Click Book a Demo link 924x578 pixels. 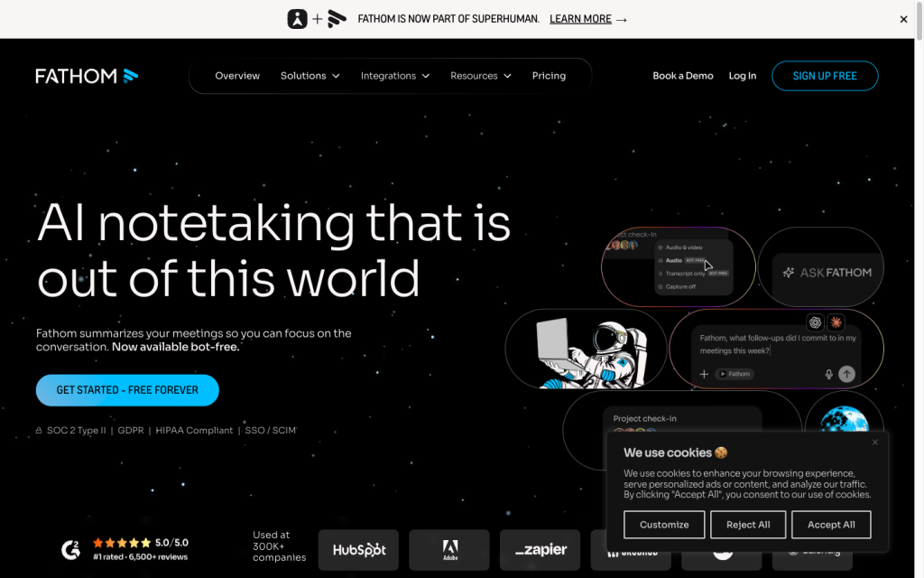pyautogui.click(x=682, y=76)
